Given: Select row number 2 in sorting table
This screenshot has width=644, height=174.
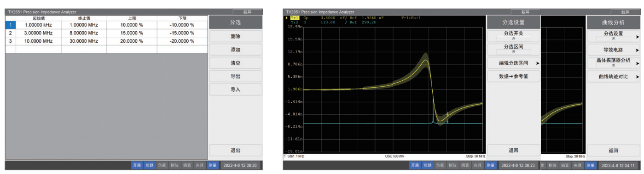Looking at the screenshot, I should 10,33.
